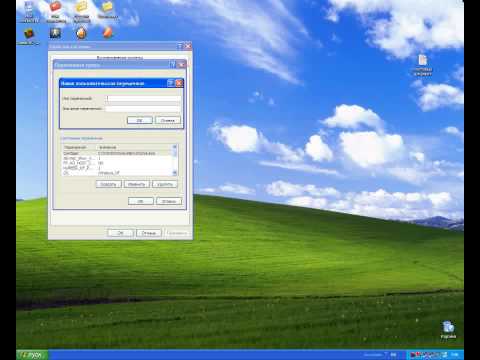The image size is (480, 360).
Task: Select the dark blue shortcut icon with figure
Action: pos(55,33)
